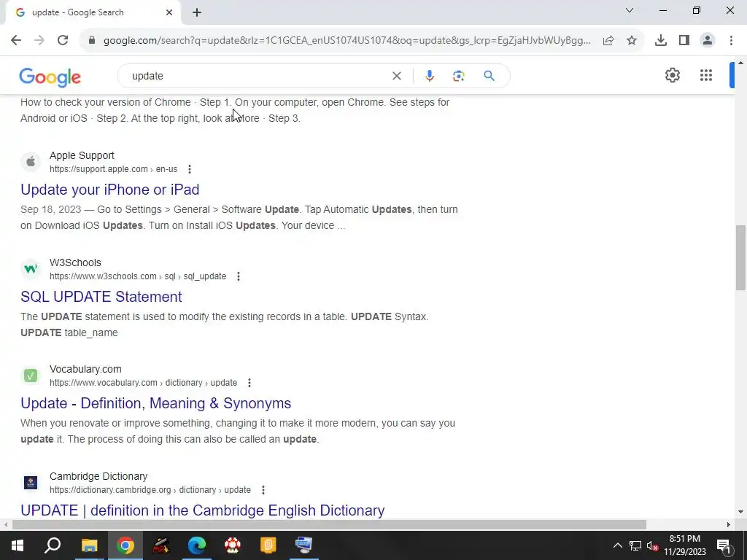Start search by voice microphone
The image size is (747, 560).
(x=429, y=76)
